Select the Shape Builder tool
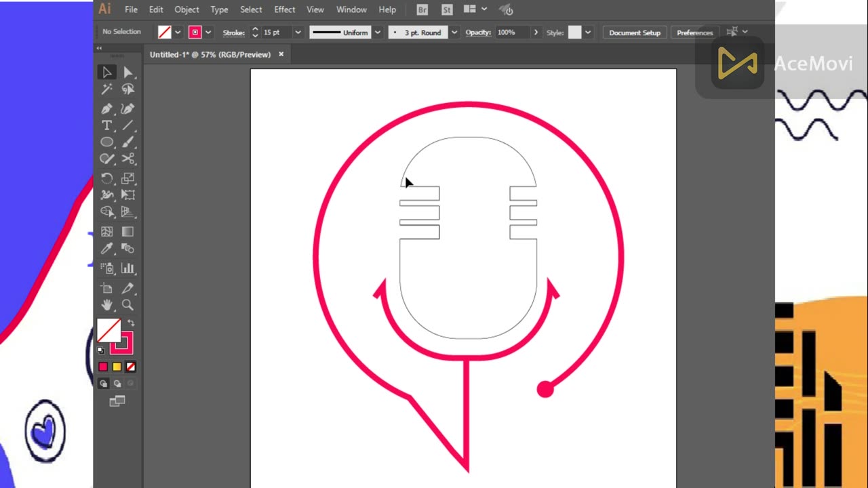This screenshot has width=868, height=488. tap(106, 212)
